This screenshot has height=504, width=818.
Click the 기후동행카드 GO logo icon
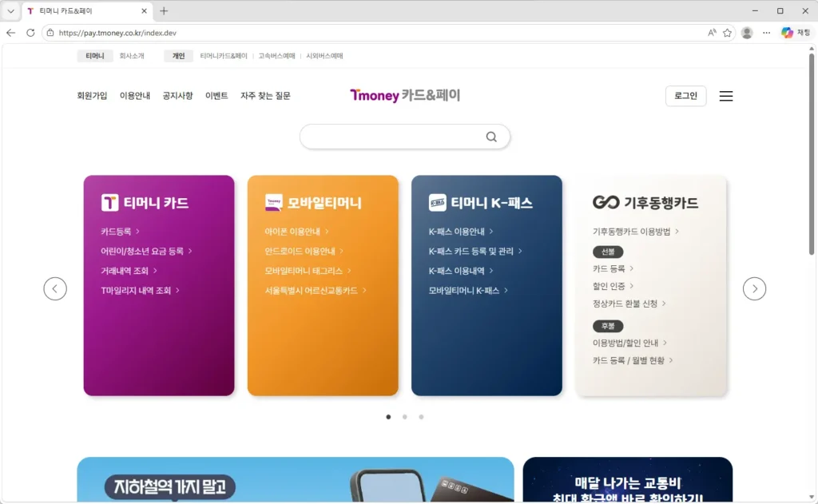[x=606, y=202]
